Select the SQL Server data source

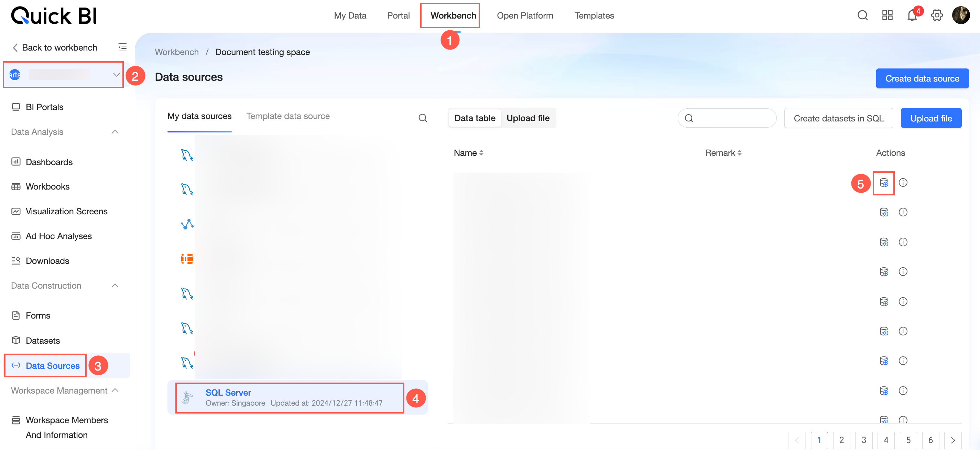297,397
